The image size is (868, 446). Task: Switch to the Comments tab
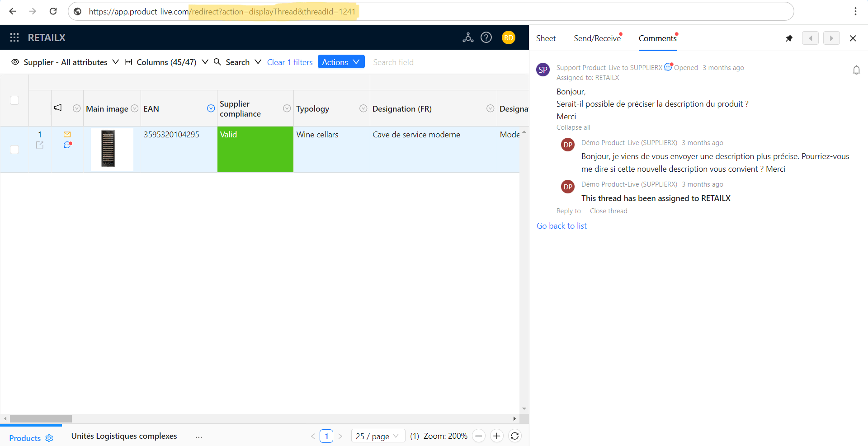click(x=657, y=38)
